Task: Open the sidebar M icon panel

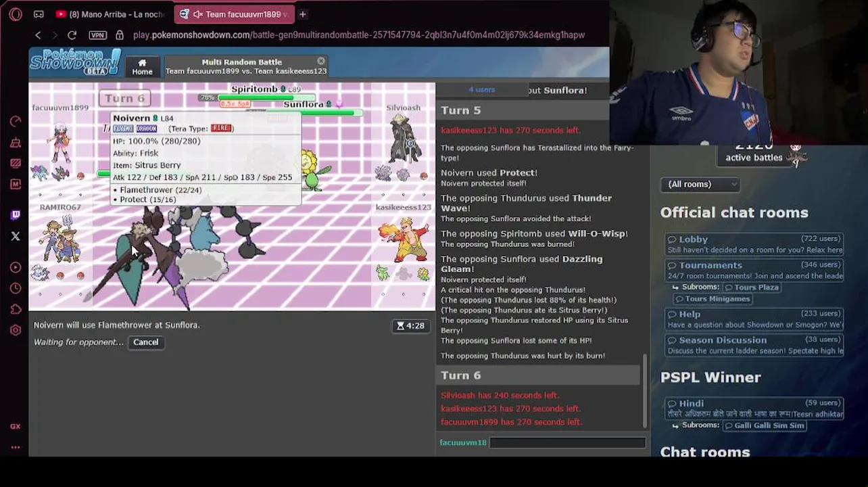Action: tap(16, 184)
